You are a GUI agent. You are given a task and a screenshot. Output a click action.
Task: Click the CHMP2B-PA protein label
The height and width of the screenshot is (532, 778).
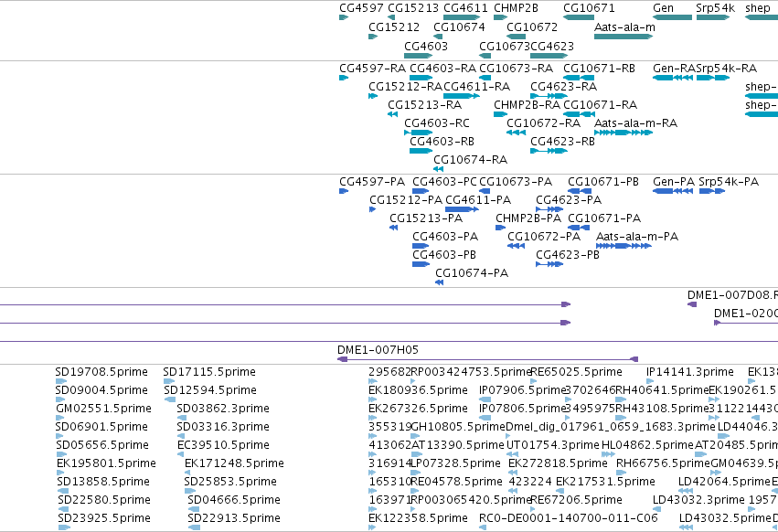click(x=528, y=218)
